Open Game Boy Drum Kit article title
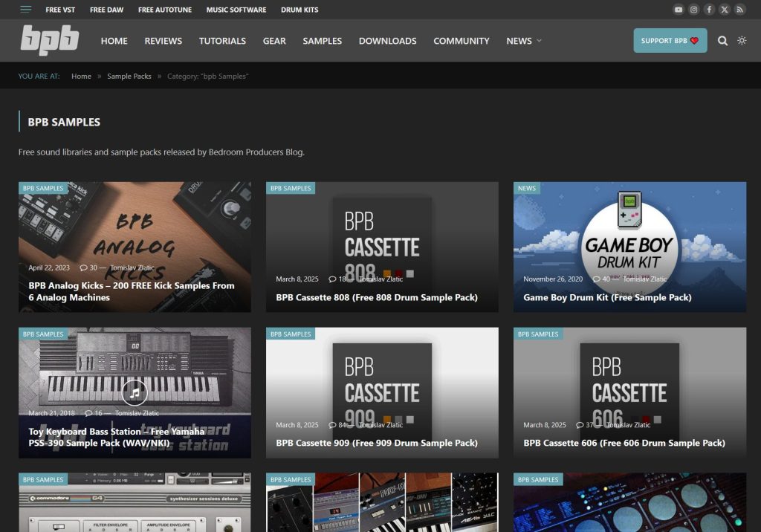 pyautogui.click(x=607, y=297)
